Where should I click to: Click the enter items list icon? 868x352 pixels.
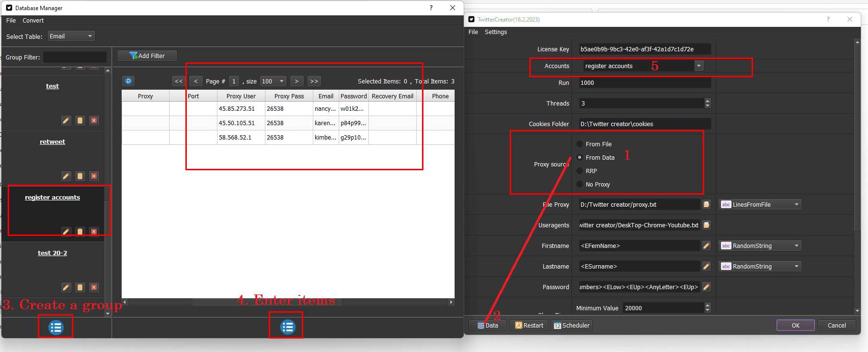point(287,327)
